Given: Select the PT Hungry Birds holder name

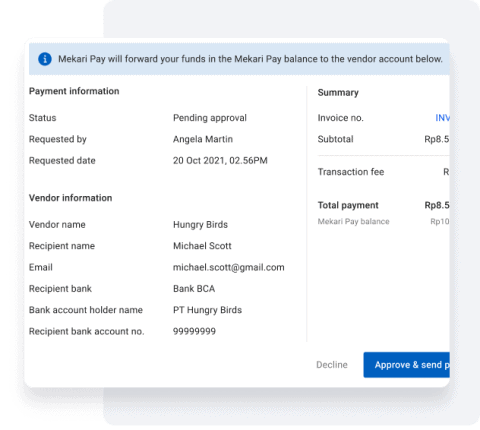Looking at the screenshot, I should 207,310.
